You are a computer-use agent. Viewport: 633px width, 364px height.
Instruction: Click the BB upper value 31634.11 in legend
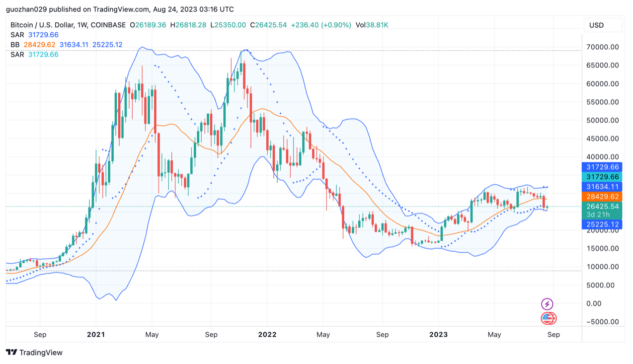pos(74,45)
